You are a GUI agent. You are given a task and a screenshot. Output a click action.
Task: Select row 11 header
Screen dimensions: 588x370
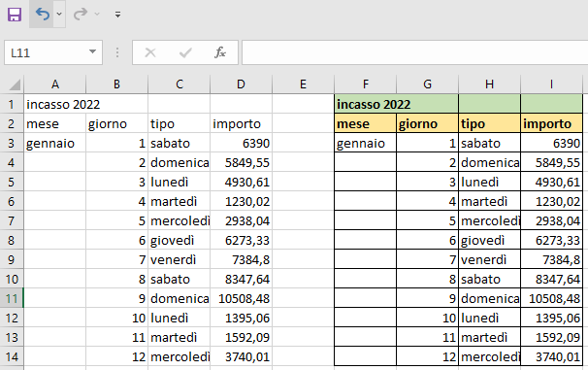(12, 298)
